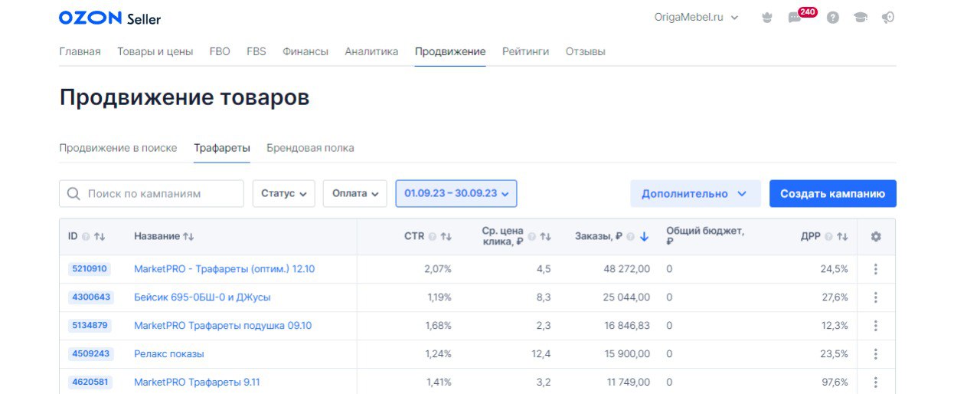Click the orders value 48 272,00
Image resolution: width=980 pixels, height=394 pixels.
click(627, 269)
